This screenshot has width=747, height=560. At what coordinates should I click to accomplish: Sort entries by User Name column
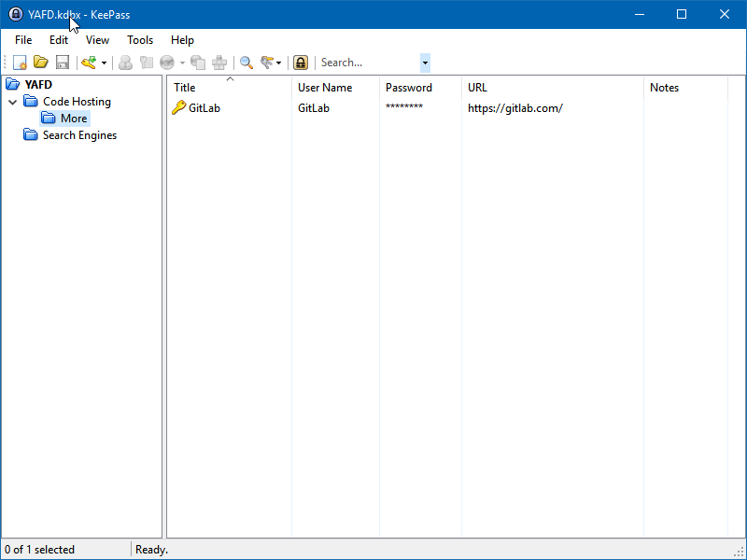click(x=335, y=88)
